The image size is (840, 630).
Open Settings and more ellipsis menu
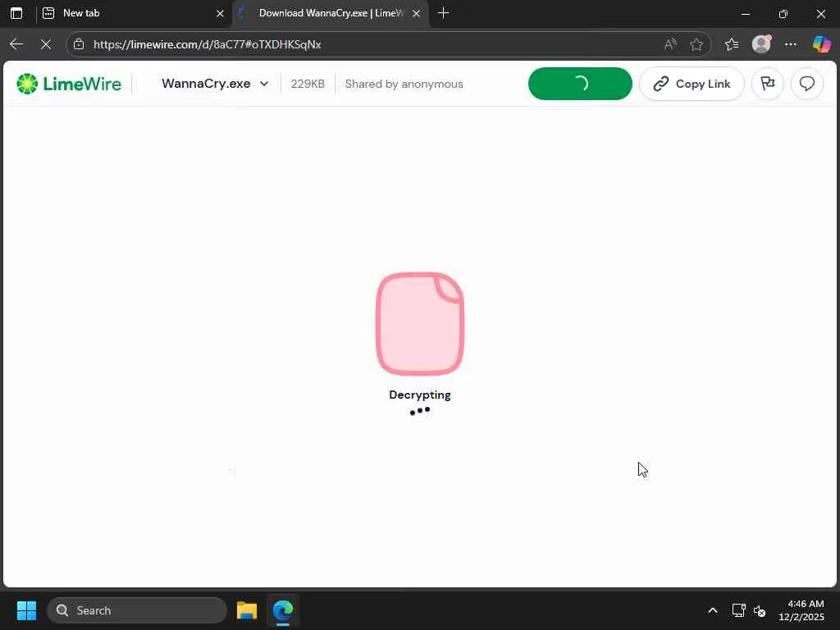pyautogui.click(x=791, y=44)
